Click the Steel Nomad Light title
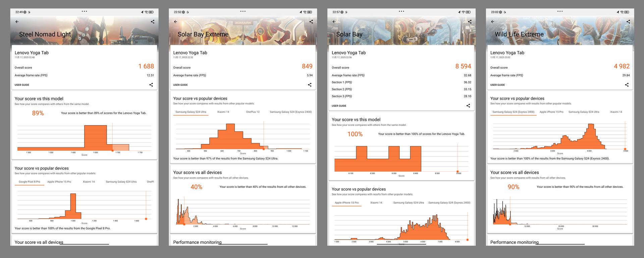 [45, 34]
